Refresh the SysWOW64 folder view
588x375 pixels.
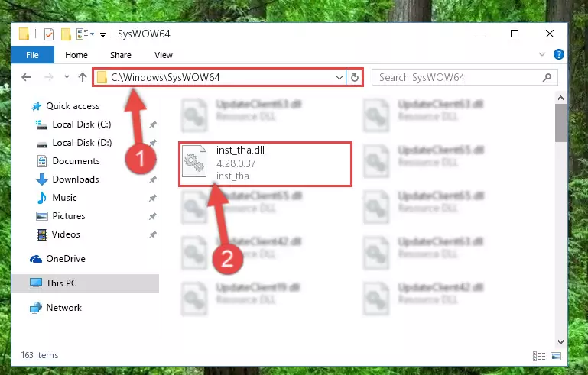pos(354,78)
